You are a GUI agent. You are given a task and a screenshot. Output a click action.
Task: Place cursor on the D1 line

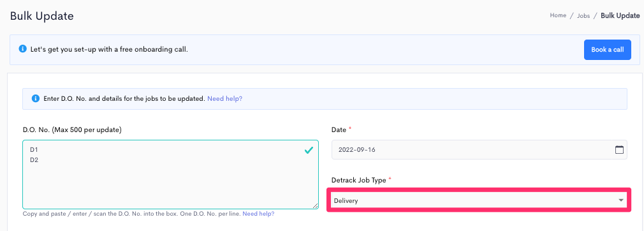click(34, 150)
